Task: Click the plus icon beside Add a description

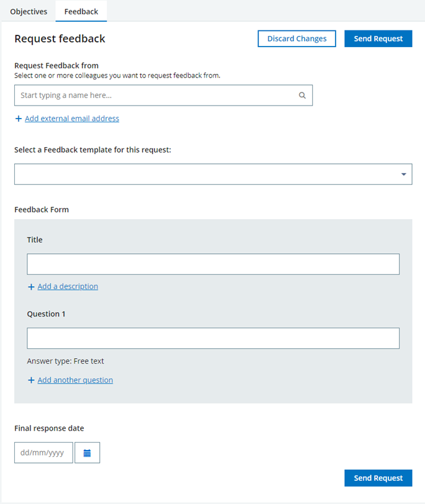Action: coord(31,287)
